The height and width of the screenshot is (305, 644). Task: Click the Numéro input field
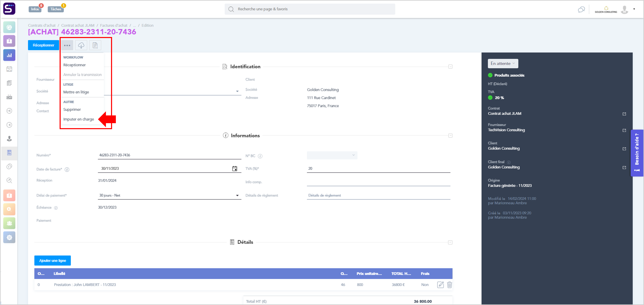tap(169, 155)
